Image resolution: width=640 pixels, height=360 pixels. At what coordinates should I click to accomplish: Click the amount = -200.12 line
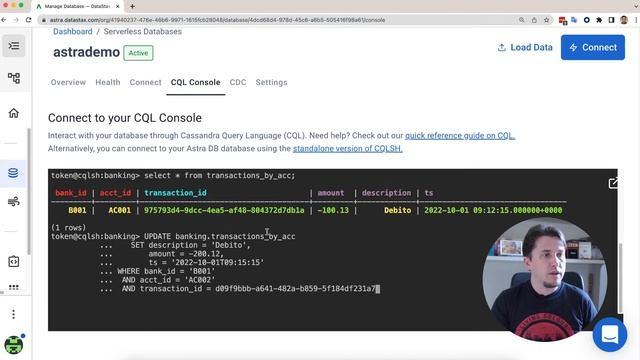pyautogui.click(x=186, y=254)
